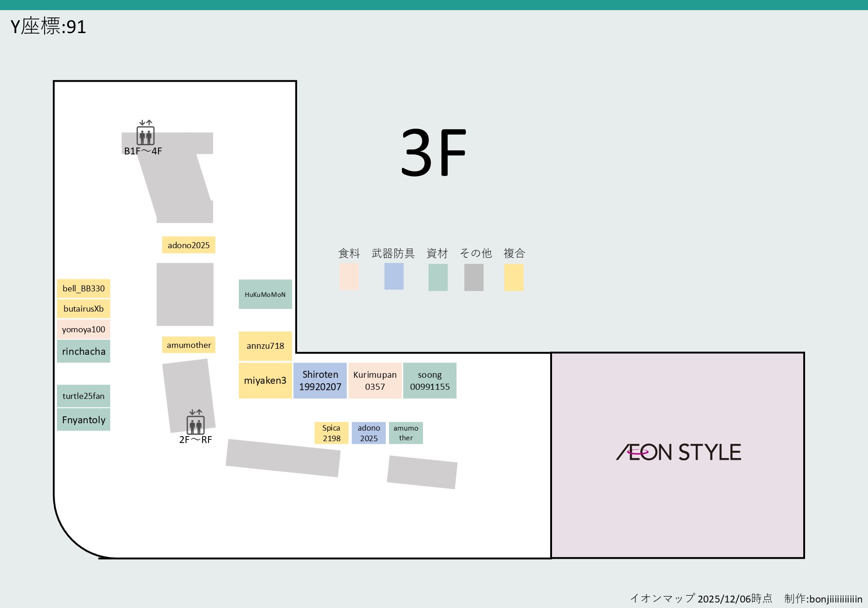This screenshot has height=608, width=868.
Task: Select the soong00991155 material shop
Action: [430, 381]
